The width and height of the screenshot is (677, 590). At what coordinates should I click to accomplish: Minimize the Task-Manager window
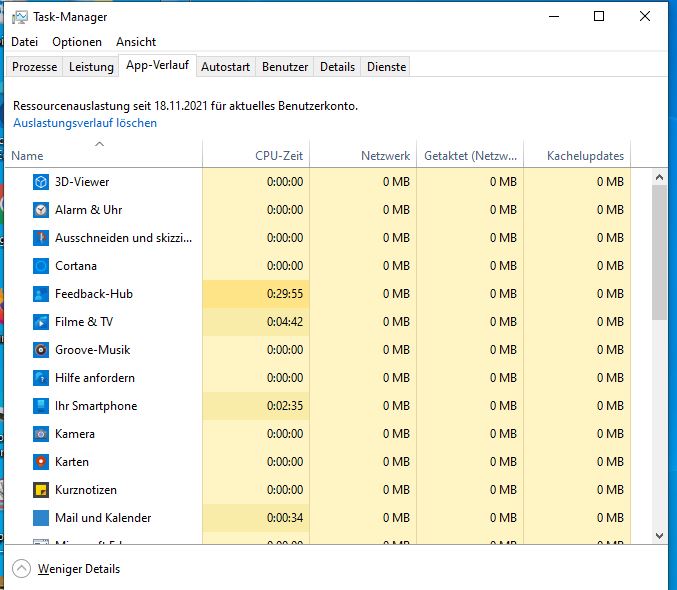point(554,16)
